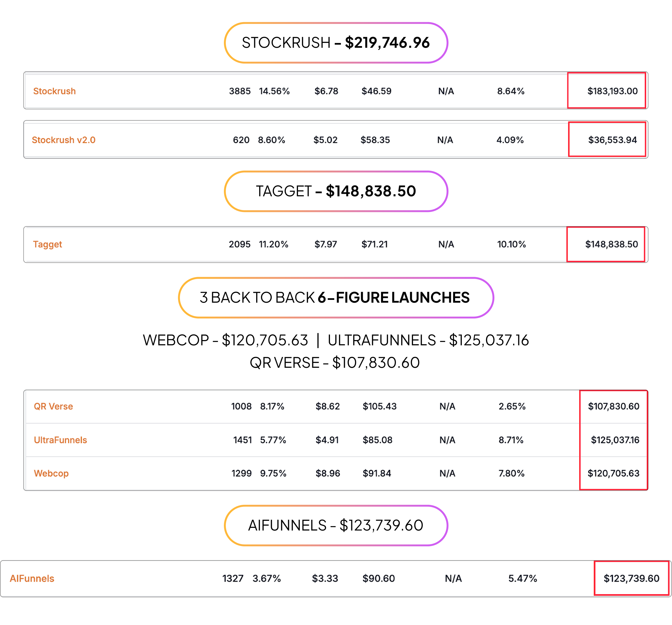The image size is (672, 625).
Task: Click the Webcop product name link
Action: coord(51,473)
